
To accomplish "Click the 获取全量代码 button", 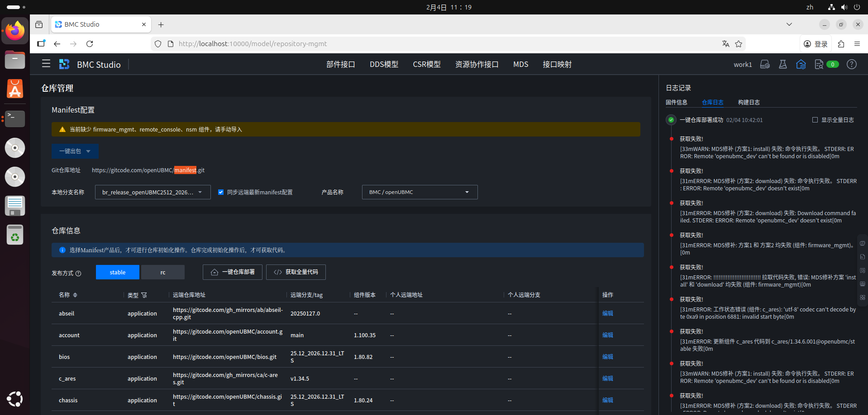I will tap(296, 272).
